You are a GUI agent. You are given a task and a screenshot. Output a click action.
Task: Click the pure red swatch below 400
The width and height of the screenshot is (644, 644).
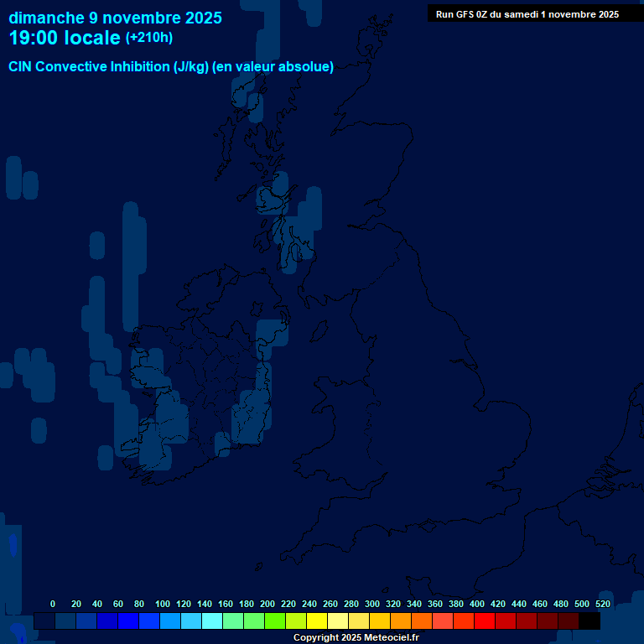pos(485,621)
